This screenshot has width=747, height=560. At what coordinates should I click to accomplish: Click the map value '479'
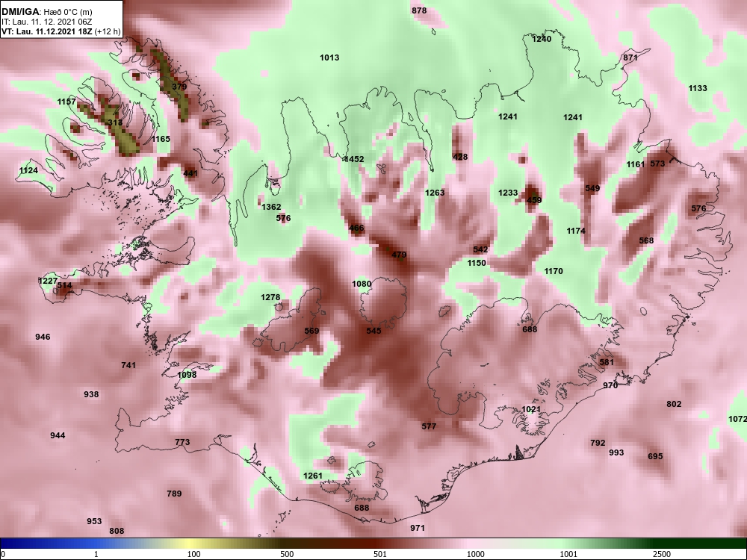tap(399, 255)
